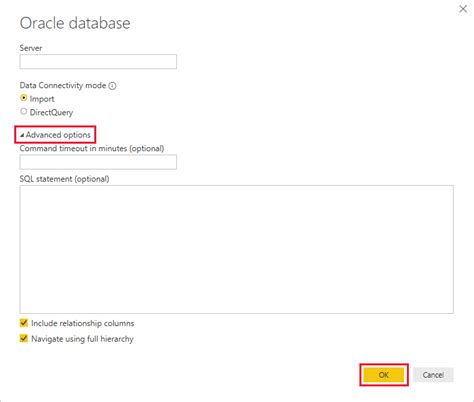The image size is (474, 402).
Task: Select the DirectQuery radio button
Action: click(24, 111)
